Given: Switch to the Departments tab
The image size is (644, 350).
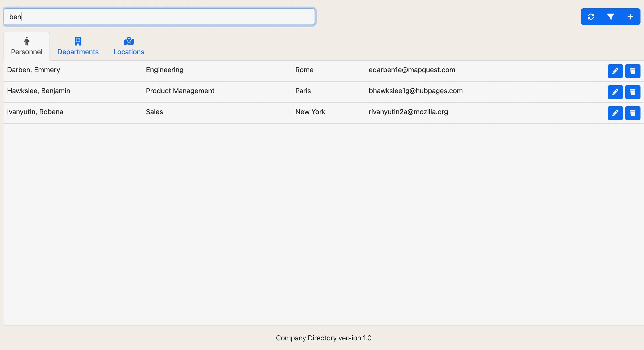Looking at the screenshot, I should coord(78,46).
